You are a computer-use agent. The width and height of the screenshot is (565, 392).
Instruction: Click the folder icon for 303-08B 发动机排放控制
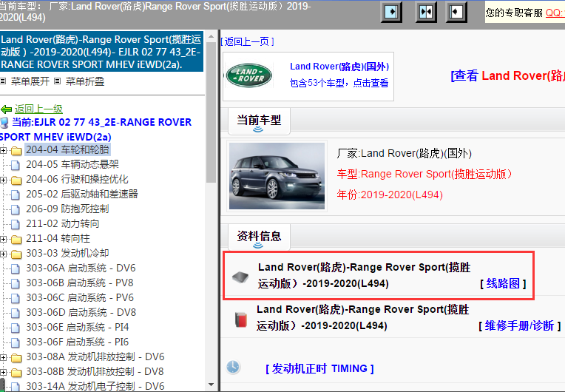[x=16, y=372]
